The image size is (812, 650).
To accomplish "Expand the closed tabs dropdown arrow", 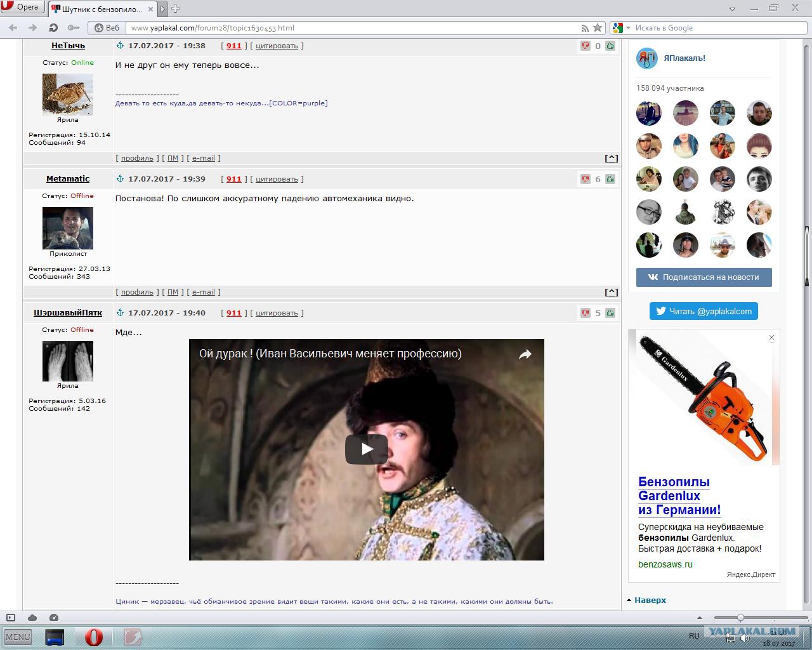I will coord(733,9).
